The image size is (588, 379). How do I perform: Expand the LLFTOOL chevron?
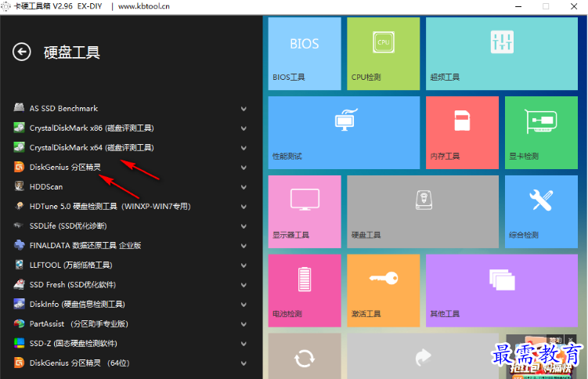(243, 265)
